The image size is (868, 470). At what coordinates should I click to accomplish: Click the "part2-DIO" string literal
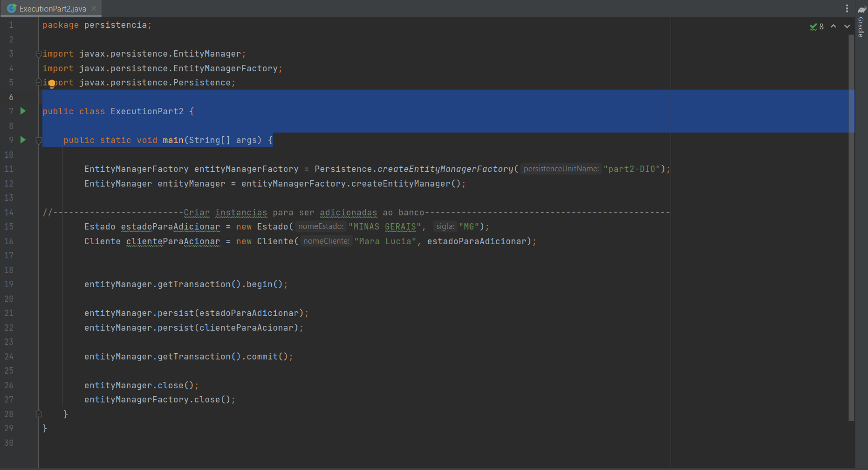[x=631, y=169]
